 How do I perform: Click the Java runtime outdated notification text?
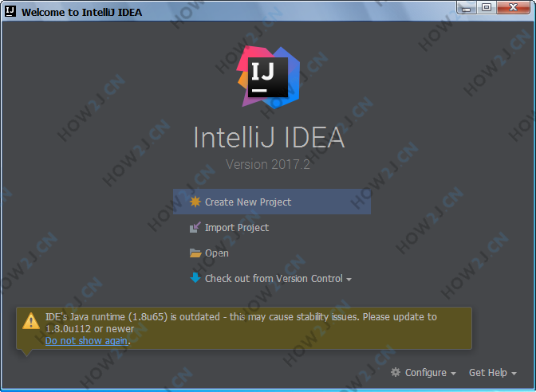(241, 323)
